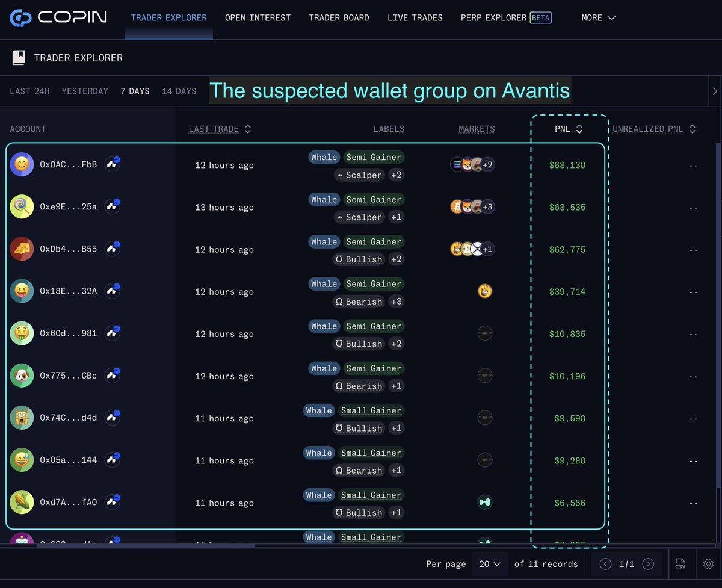This screenshot has height=588, width=722.
Task: Click the Whale label for 0xd7A...fA0
Action: click(x=318, y=495)
